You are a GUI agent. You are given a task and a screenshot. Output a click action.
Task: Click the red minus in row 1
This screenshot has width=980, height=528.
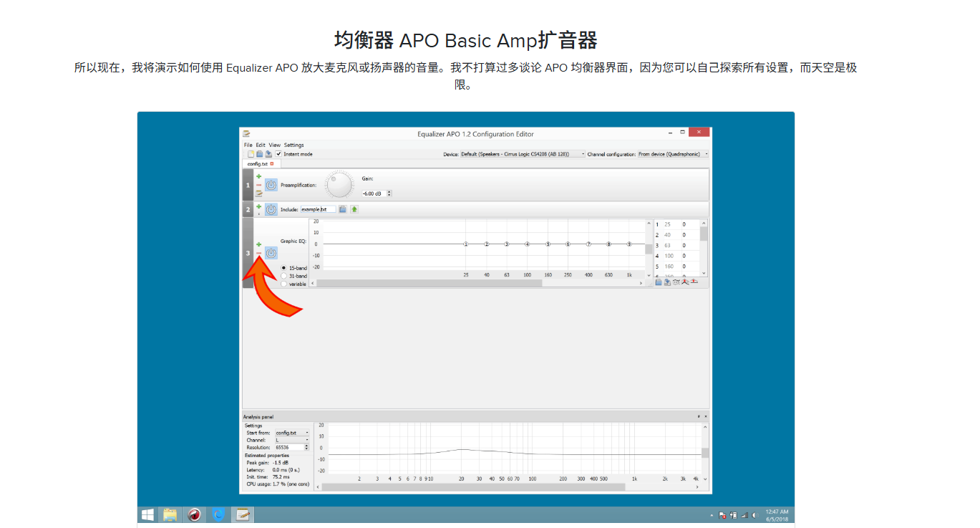[259, 185]
